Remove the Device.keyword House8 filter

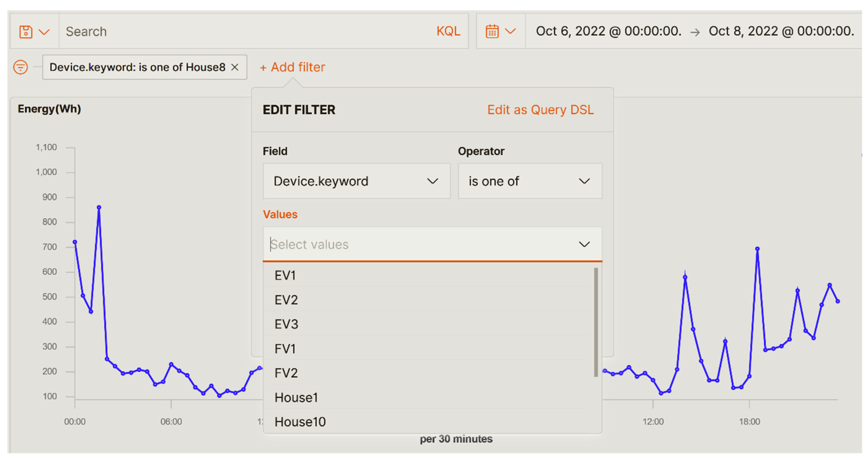pyautogui.click(x=235, y=67)
